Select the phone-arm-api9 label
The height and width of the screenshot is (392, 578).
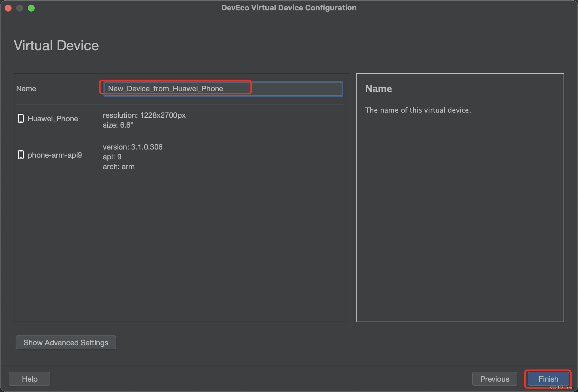click(55, 155)
